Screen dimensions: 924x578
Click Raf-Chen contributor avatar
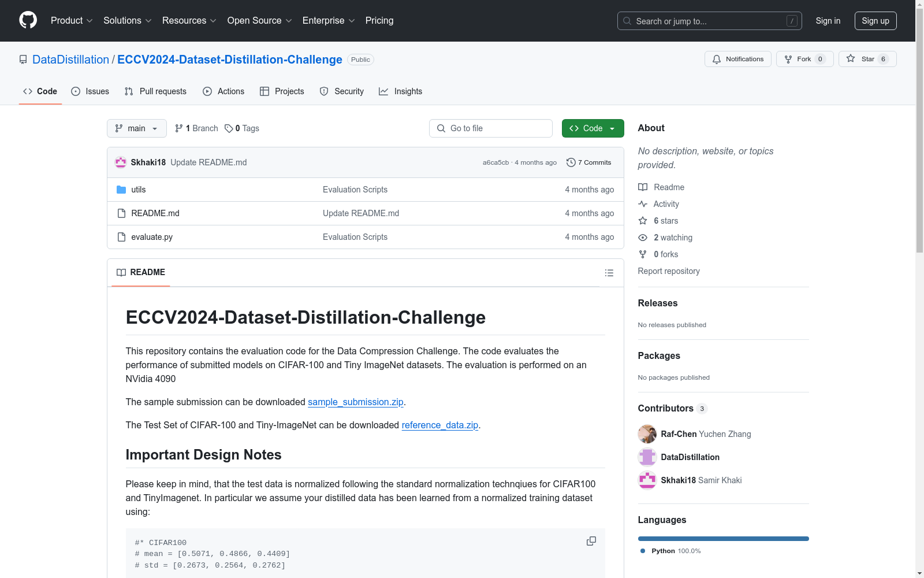pos(647,434)
